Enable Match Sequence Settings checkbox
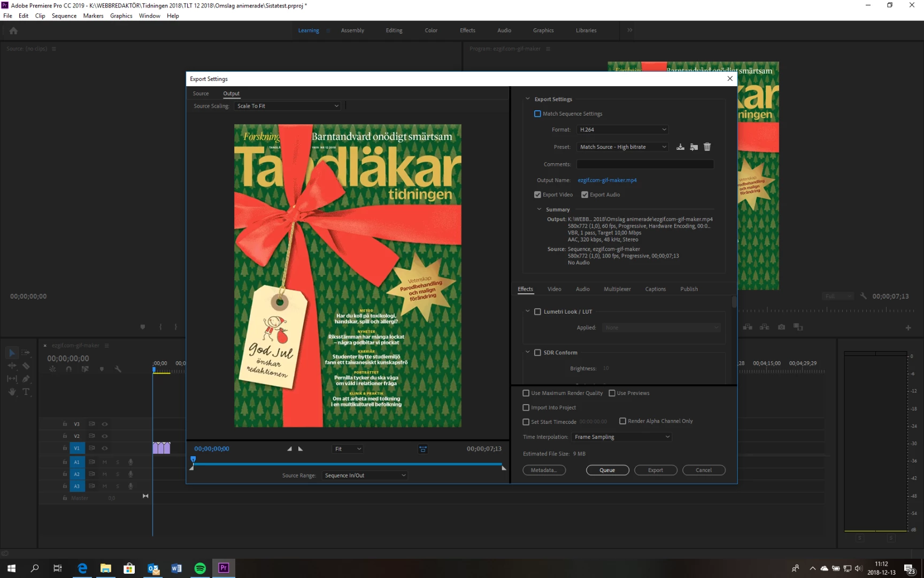This screenshot has width=924, height=578. (x=537, y=113)
